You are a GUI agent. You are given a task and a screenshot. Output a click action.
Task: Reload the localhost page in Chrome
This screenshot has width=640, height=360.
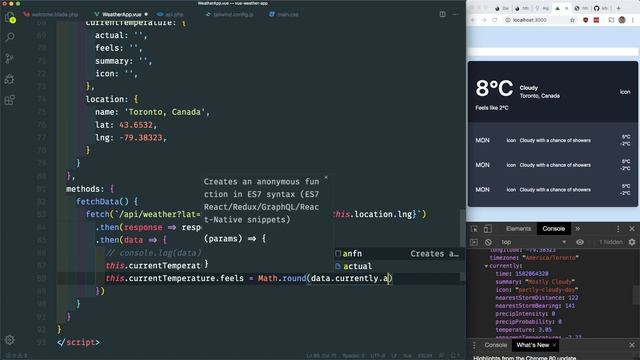(495, 20)
